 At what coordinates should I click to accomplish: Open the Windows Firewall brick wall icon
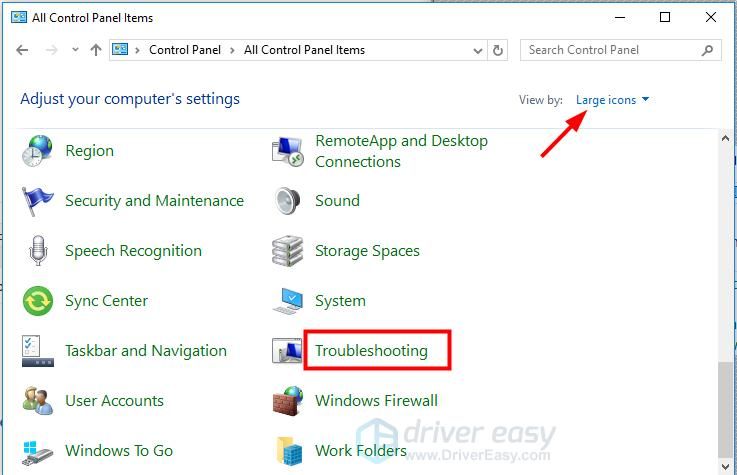click(x=288, y=401)
